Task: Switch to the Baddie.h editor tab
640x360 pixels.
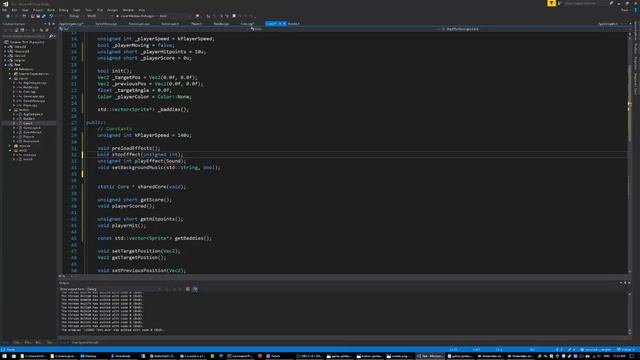Action: (294, 24)
